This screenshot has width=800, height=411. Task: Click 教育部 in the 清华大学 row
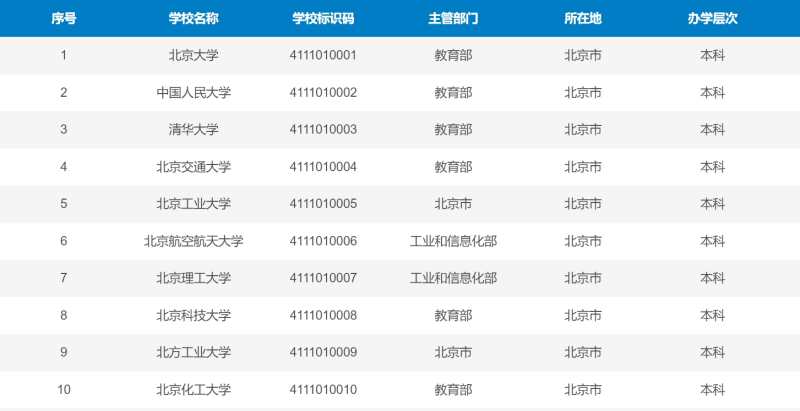coord(453,130)
